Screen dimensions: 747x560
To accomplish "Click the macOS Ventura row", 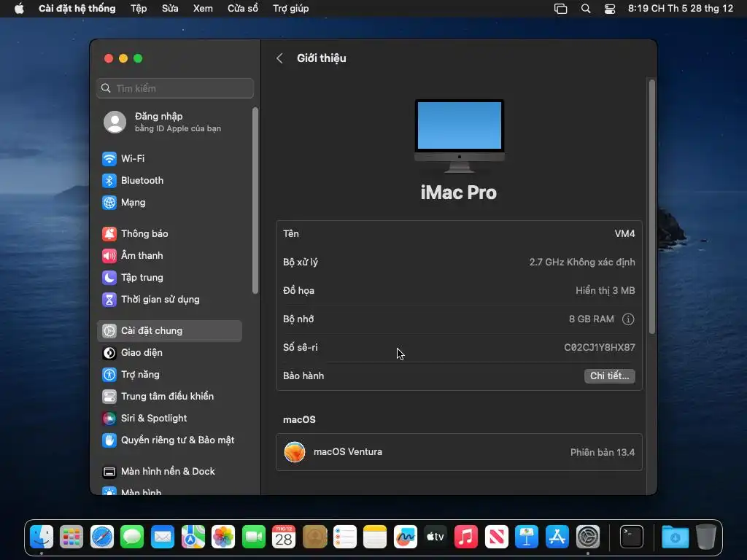I will pos(460,452).
